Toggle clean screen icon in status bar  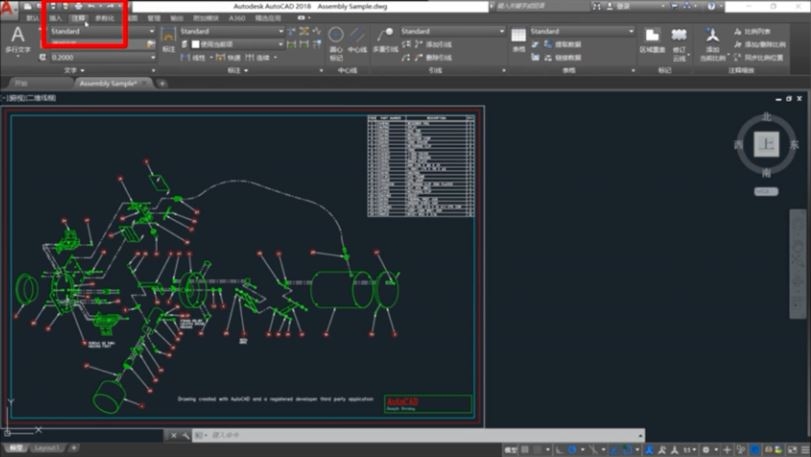793,450
